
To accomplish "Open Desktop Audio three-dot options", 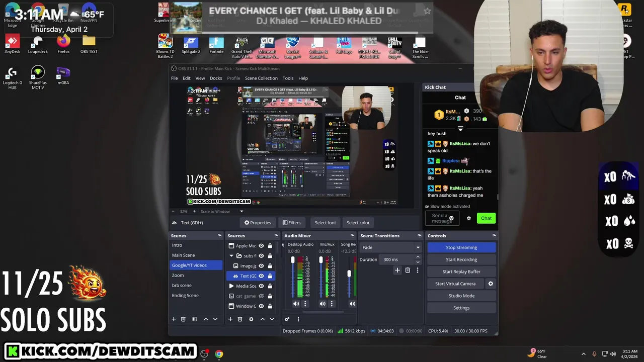I will click(305, 304).
